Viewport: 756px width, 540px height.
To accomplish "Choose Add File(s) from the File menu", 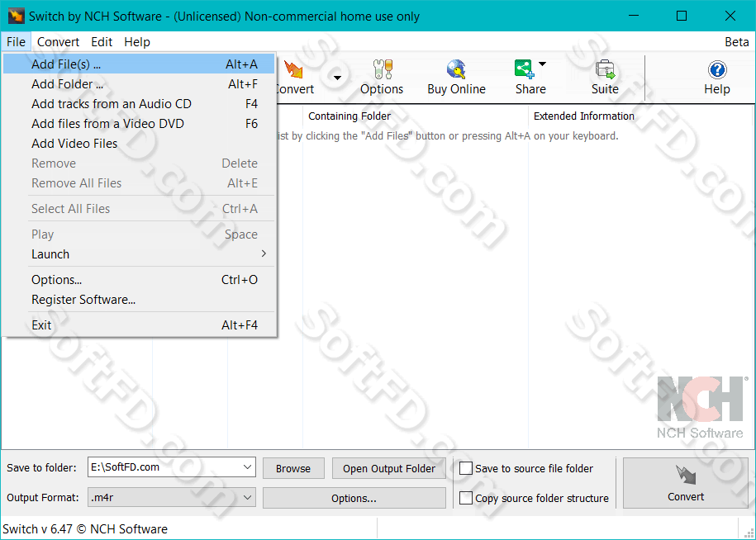I will coord(139,64).
